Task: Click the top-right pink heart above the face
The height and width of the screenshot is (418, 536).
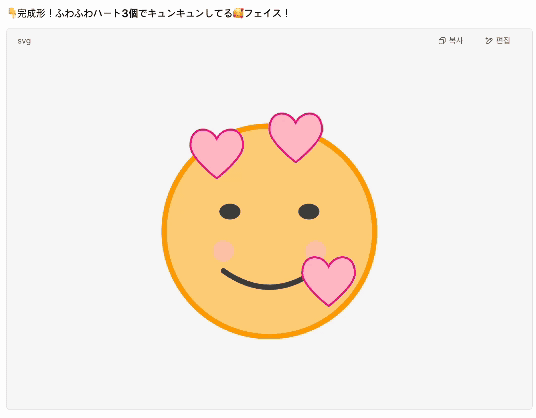Action: pyautogui.click(x=296, y=136)
